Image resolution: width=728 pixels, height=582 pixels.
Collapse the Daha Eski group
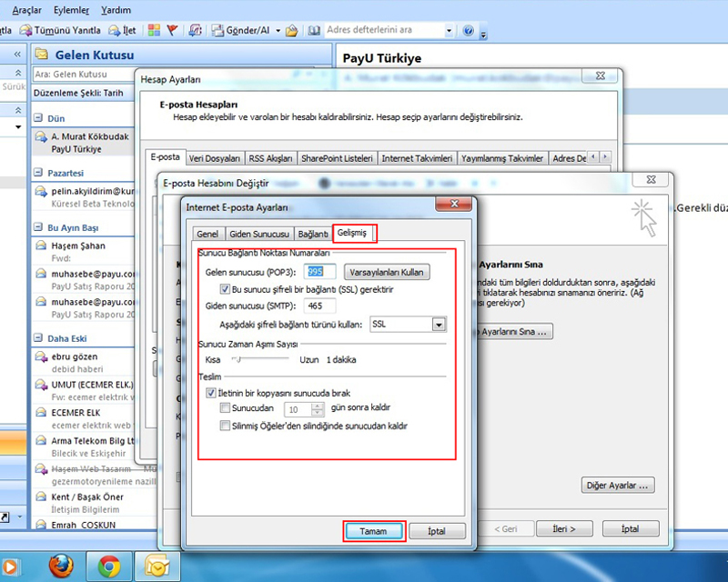(38, 338)
